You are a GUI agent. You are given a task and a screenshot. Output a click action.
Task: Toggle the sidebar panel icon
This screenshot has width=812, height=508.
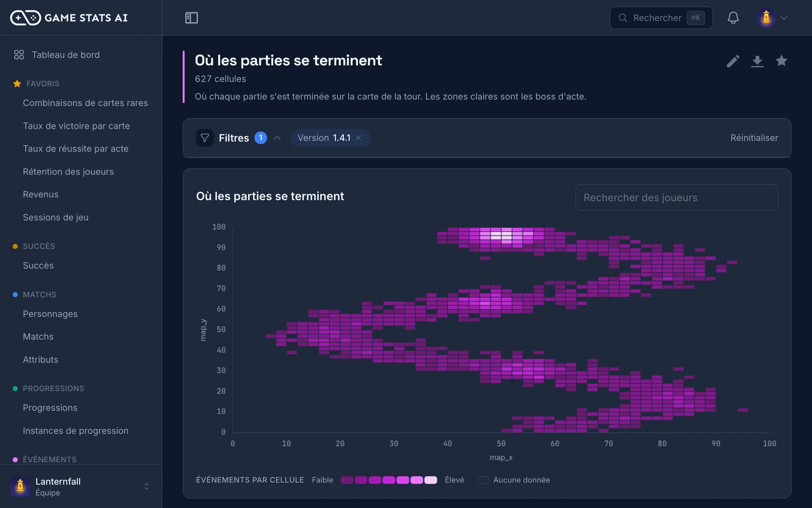click(x=191, y=18)
